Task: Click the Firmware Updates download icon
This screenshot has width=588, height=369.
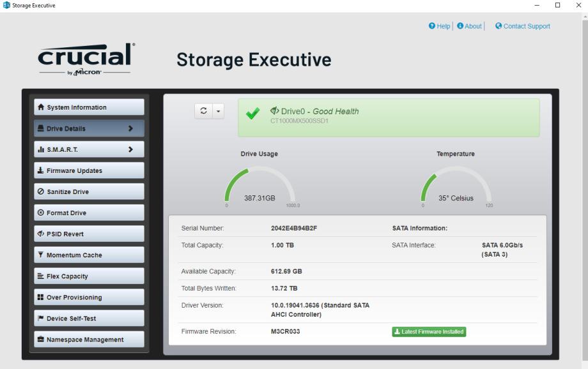Action: tap(40, 170)
